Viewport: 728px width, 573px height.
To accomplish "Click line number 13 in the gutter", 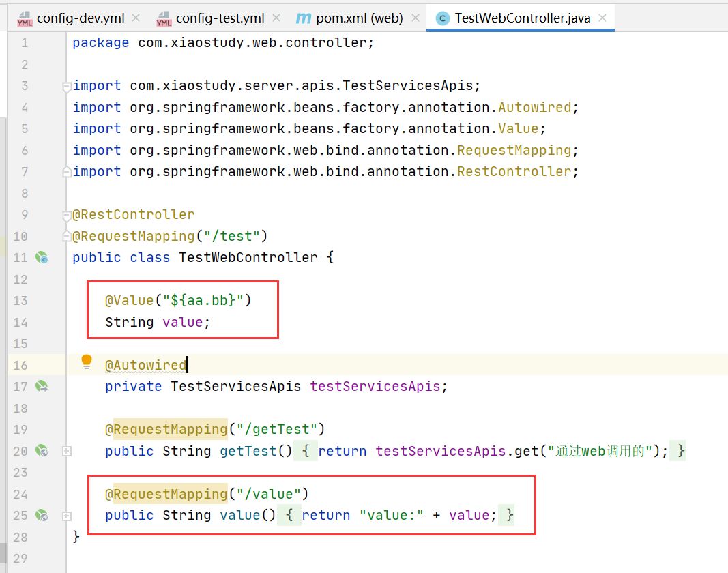I will coord(20,301).
